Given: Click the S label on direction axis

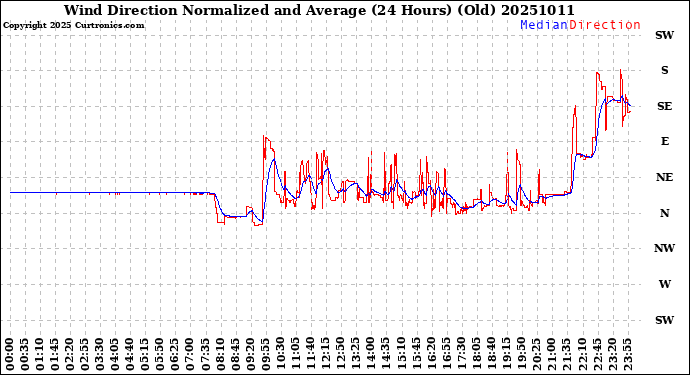Looking at the screenshot, I should (x=664, y=70).
